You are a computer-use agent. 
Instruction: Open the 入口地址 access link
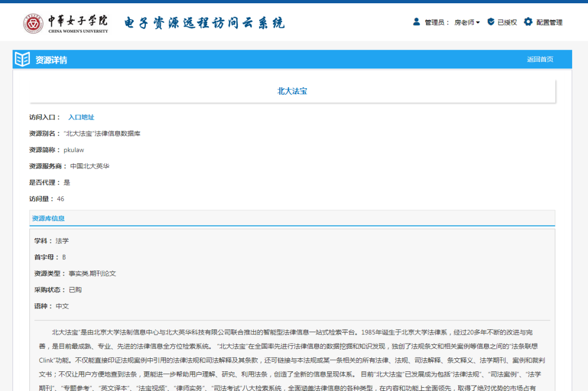[81, 117]
